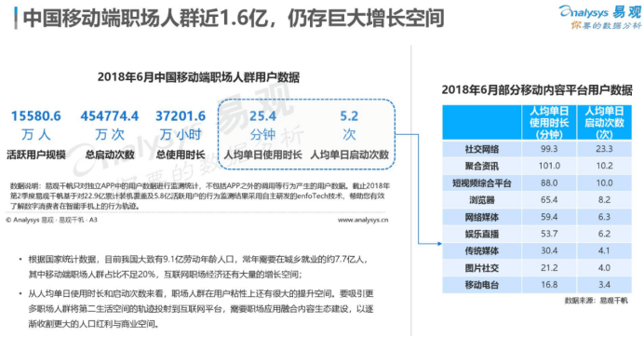
Task: Click the label 人均单日使用时长 under 25.4
Action: [262, 155]
